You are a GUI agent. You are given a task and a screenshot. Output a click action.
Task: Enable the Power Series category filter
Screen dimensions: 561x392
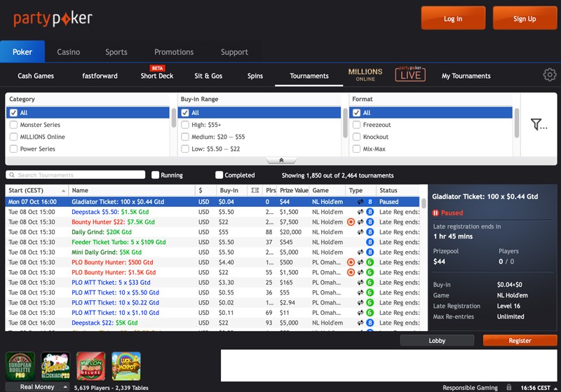click(x=13, y=149)
